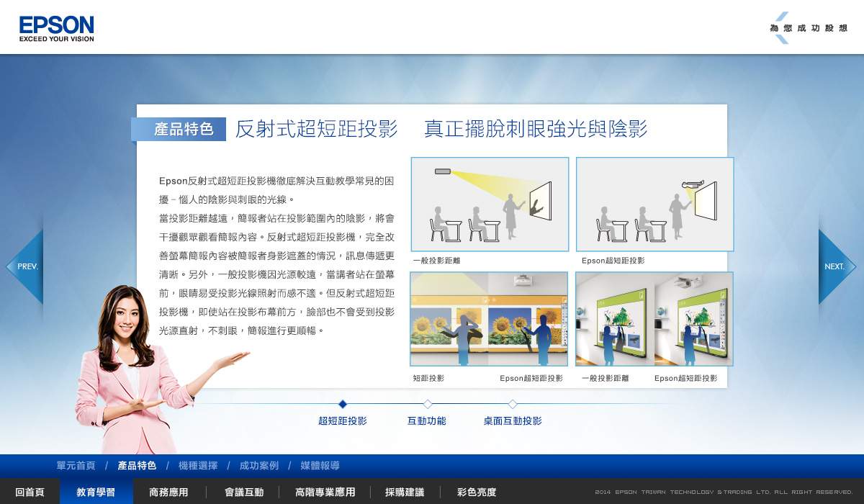Click the 為您成功設想 slogan graphic
The height and width of the screenshot is (504, 864).
(809, 28)
